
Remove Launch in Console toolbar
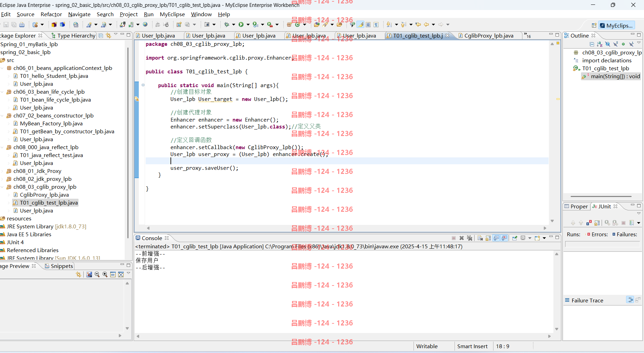(x=461, y=238)
